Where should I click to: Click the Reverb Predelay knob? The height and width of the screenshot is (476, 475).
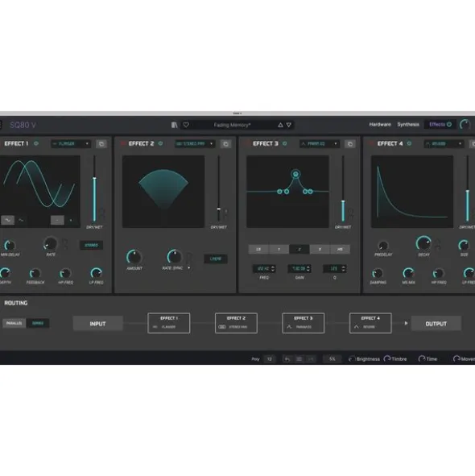[383, 246]
